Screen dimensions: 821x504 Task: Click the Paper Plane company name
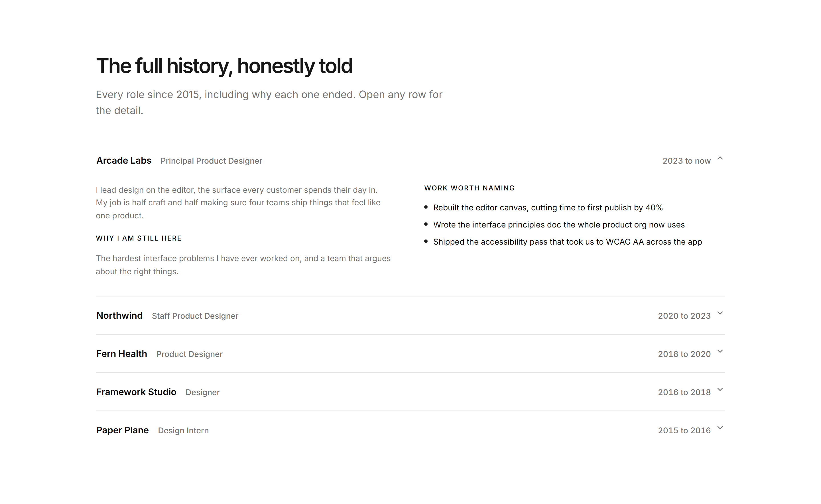tap(122, 430)
